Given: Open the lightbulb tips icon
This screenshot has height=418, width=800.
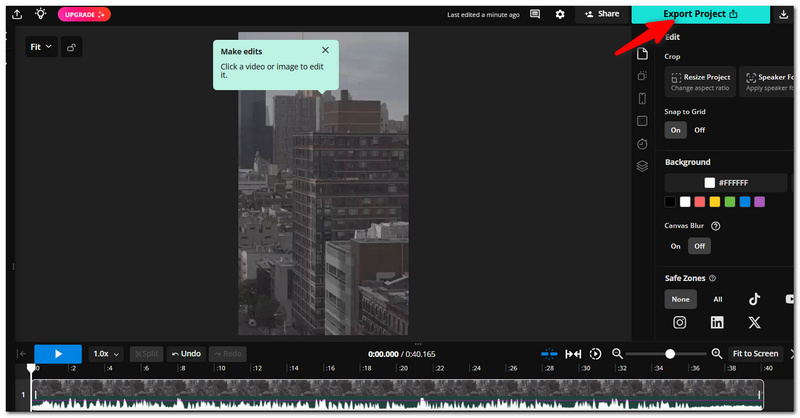Looking at the screenshot, I should point(40,14).
